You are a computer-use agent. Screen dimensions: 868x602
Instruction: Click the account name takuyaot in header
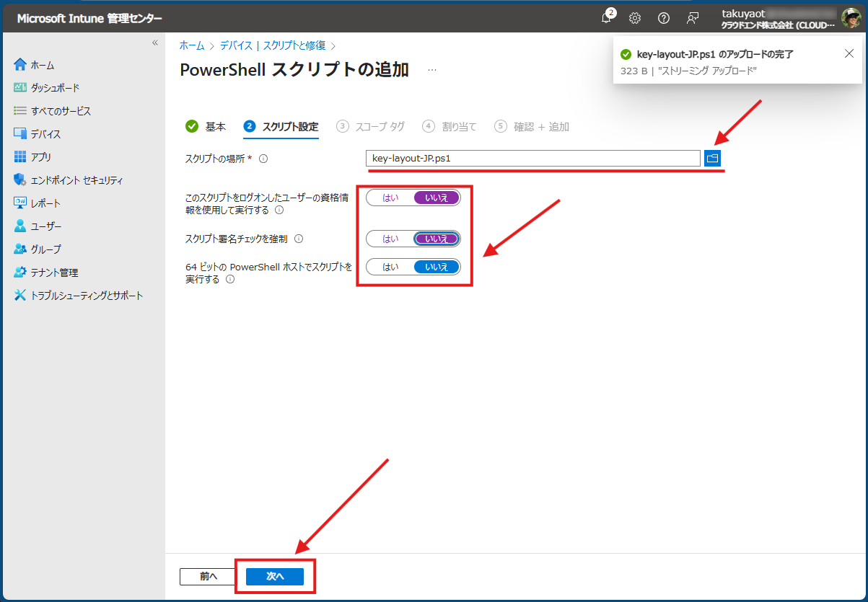click(x=745, y=13)
